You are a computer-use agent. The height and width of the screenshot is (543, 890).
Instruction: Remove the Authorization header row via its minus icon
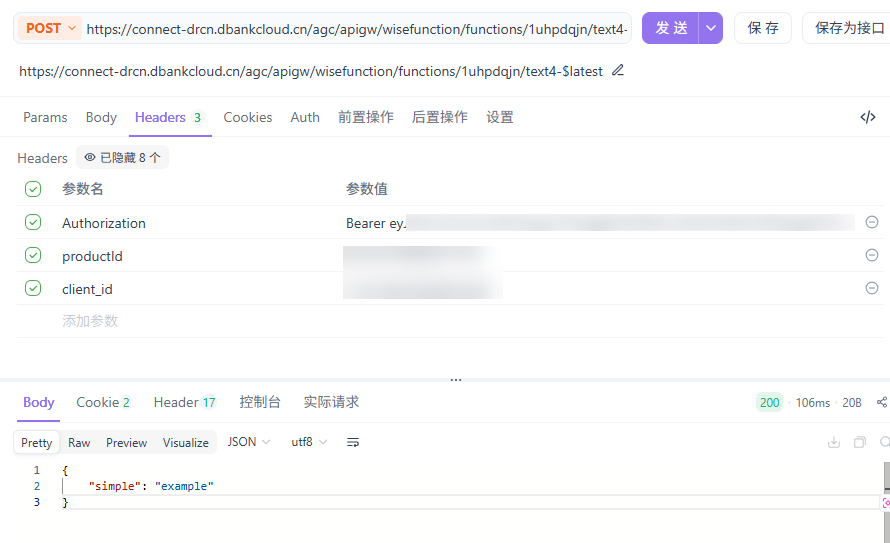(871, 223)
